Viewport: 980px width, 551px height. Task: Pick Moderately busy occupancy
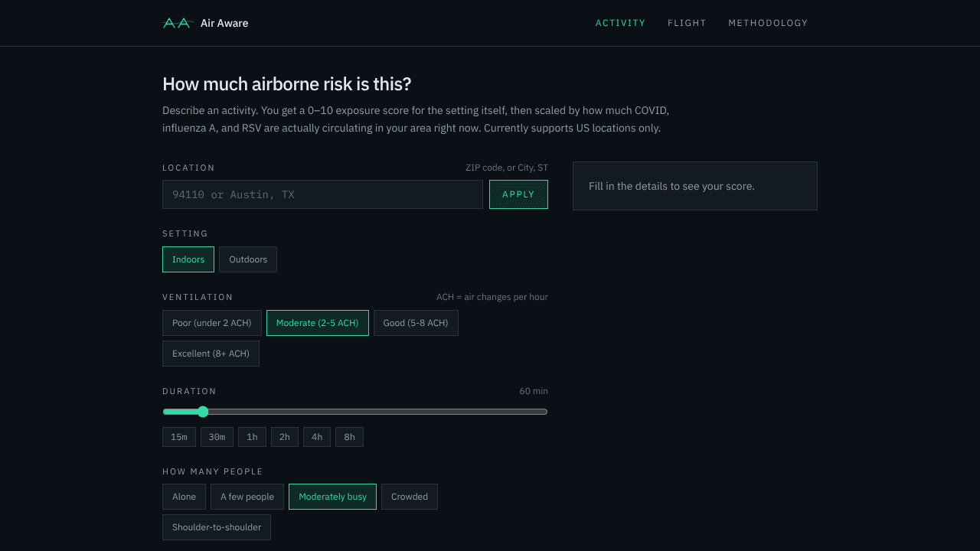click(x=332, y=497)
